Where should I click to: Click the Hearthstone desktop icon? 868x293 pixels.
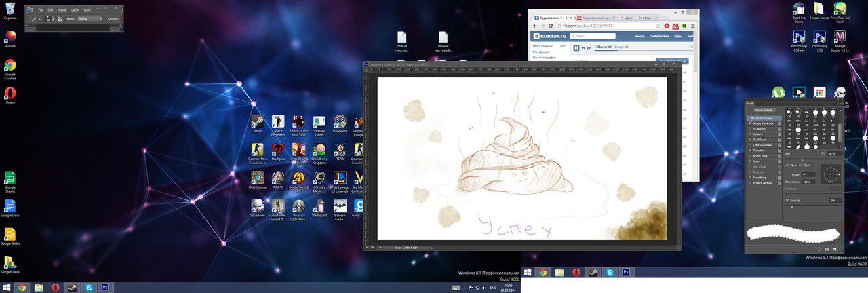(257, 178)
